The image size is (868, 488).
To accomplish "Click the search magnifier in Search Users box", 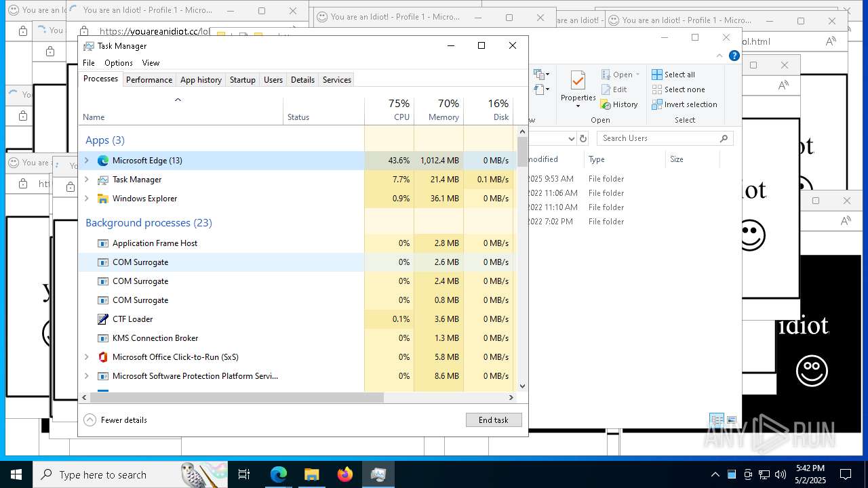I will click(x=724, y=138).
